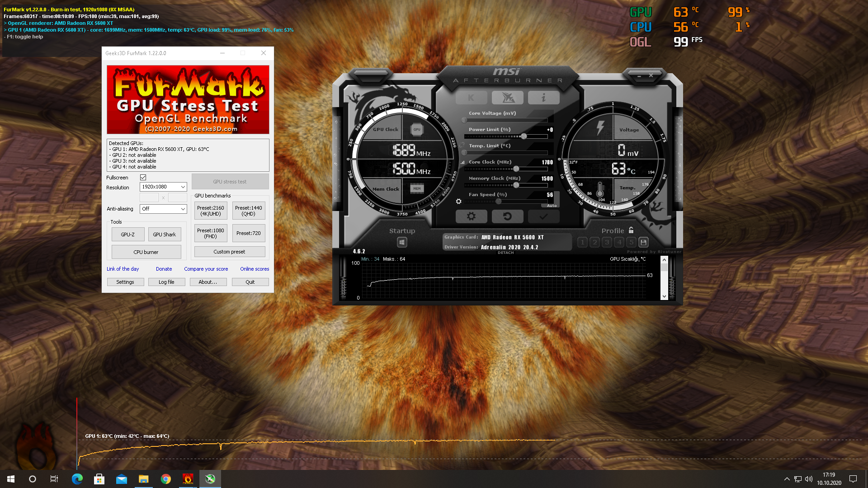Select profile slot 4 in Afterburner

tap(619, 242)
